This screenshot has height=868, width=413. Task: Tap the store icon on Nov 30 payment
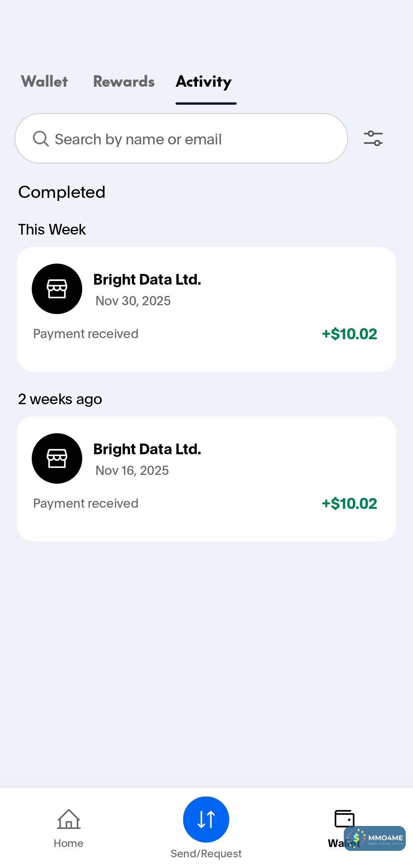(57, 289)
